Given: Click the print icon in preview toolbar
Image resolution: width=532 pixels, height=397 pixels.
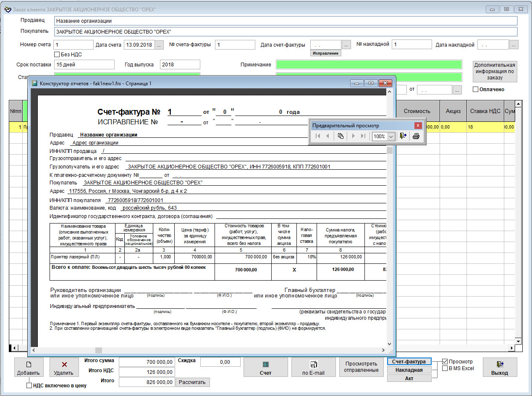Looking at the screenshot, I should pos(416,136).
